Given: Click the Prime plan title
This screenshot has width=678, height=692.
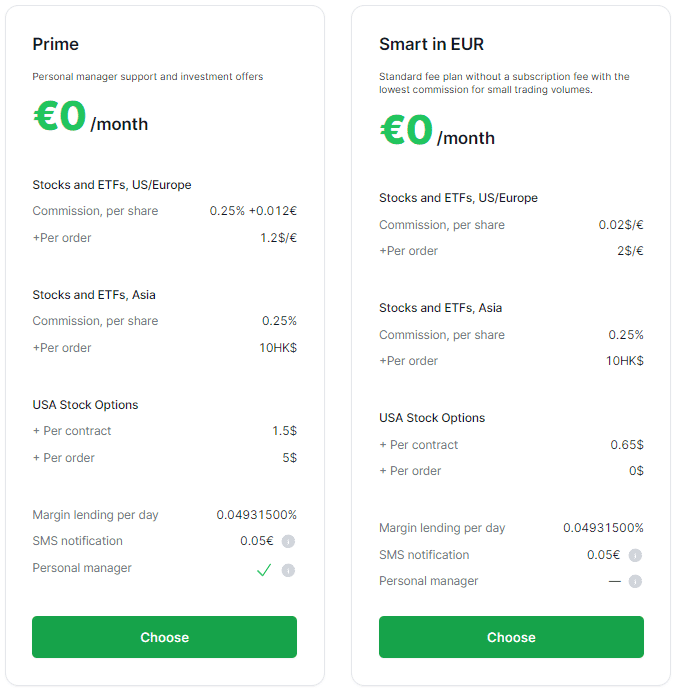Looking at the screenshot, I should click(55, 44).
